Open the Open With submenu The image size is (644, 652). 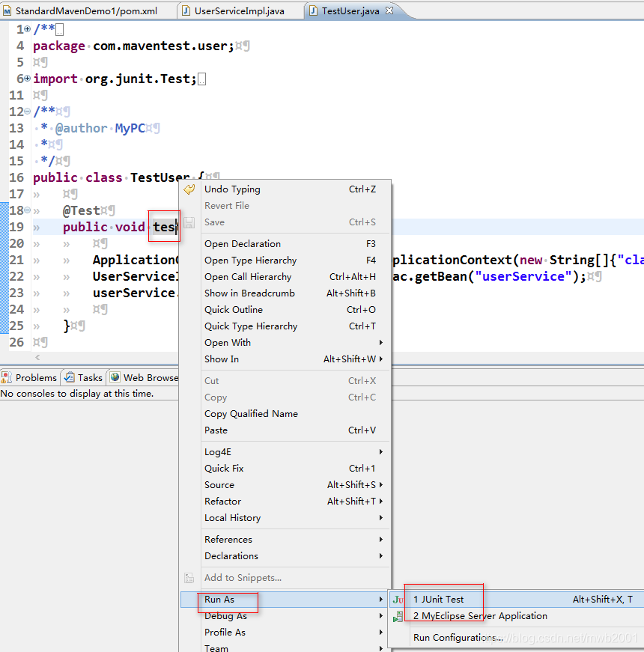pos(228,342)
